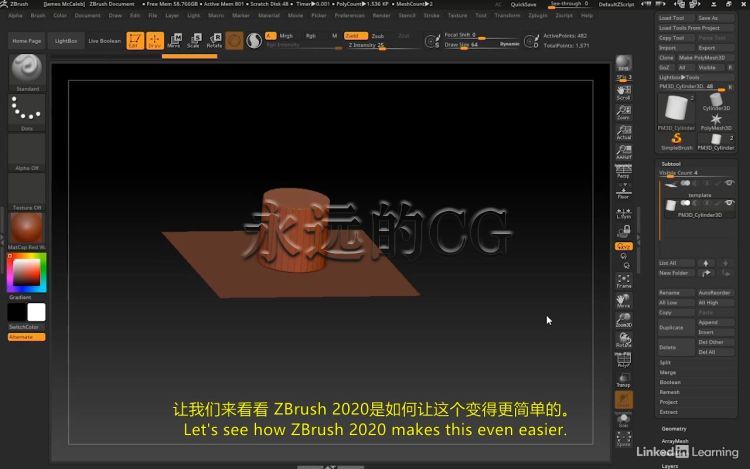Toggle PolyF polyframe display
The width and height of the screenshot is (750, 469).
click(x=624, y=360)
